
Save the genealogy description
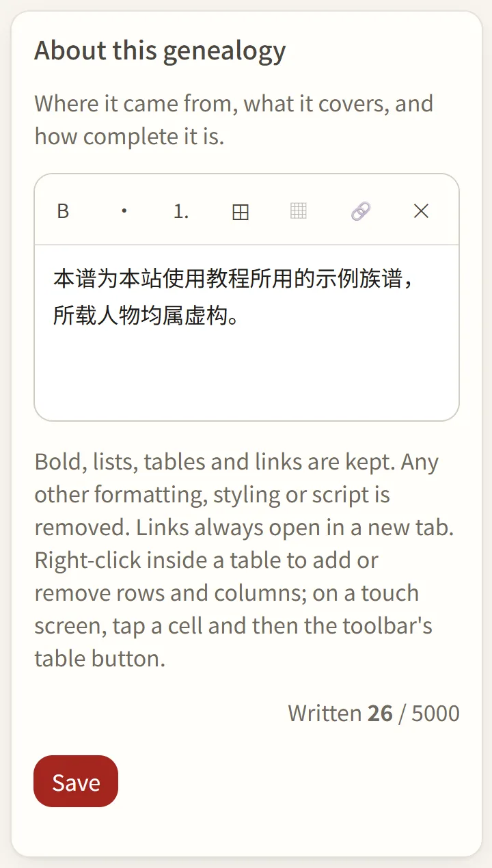[x=76, y=781]
